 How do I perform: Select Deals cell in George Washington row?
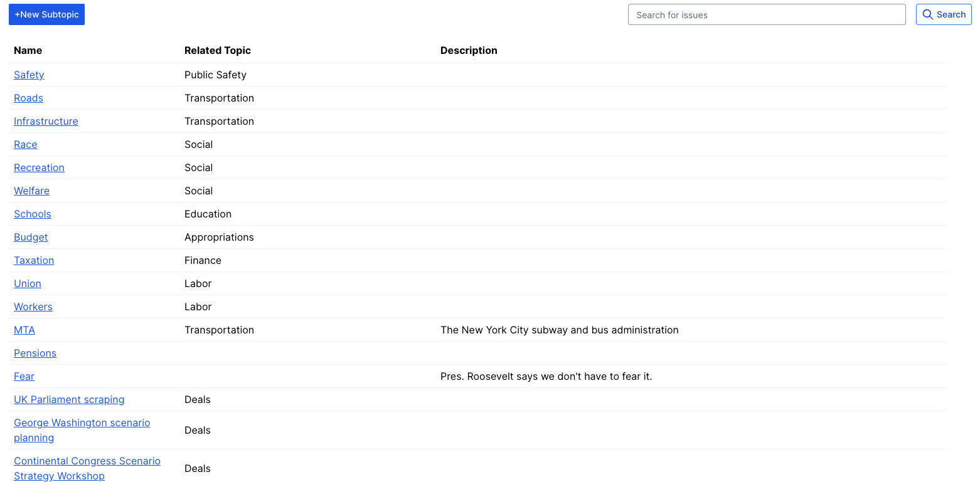click(197, 430)
